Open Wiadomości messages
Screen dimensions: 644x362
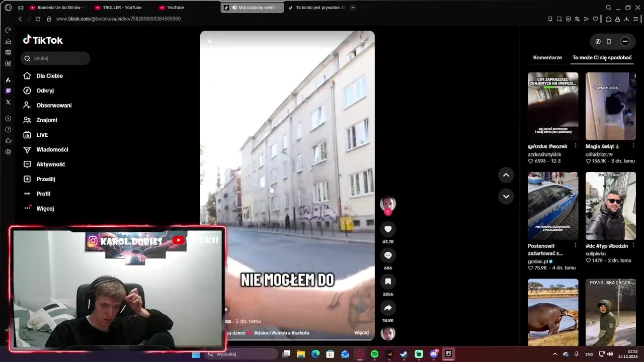coord(45,149)
